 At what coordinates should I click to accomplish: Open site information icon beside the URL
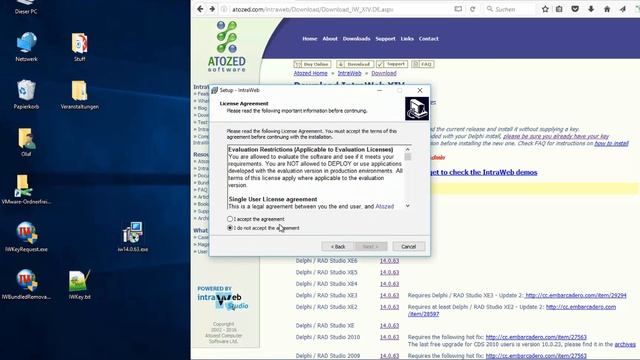224,9
